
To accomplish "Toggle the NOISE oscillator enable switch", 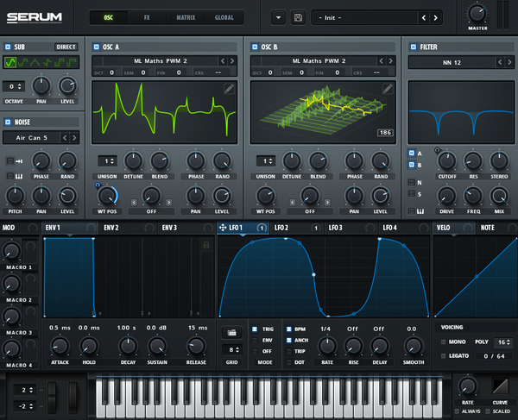I will (x=8, y=122).
